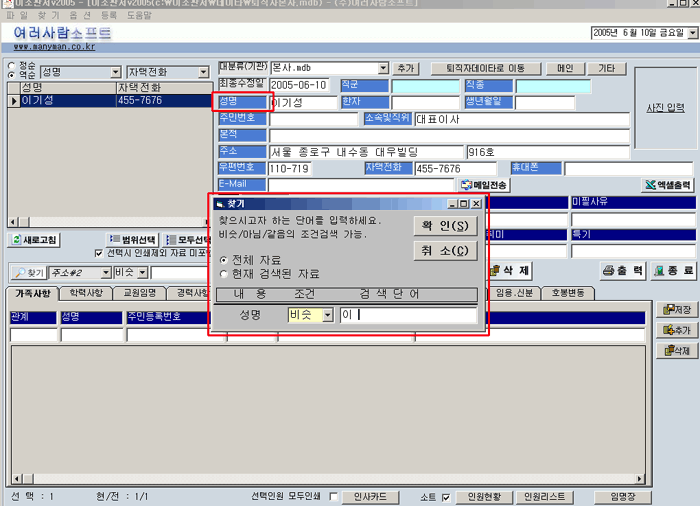Image resolution: width=700 pixels, height=506 pixels.
Task: Click the 엑셀출력 Excel export icon
Action: click(649, 185)
